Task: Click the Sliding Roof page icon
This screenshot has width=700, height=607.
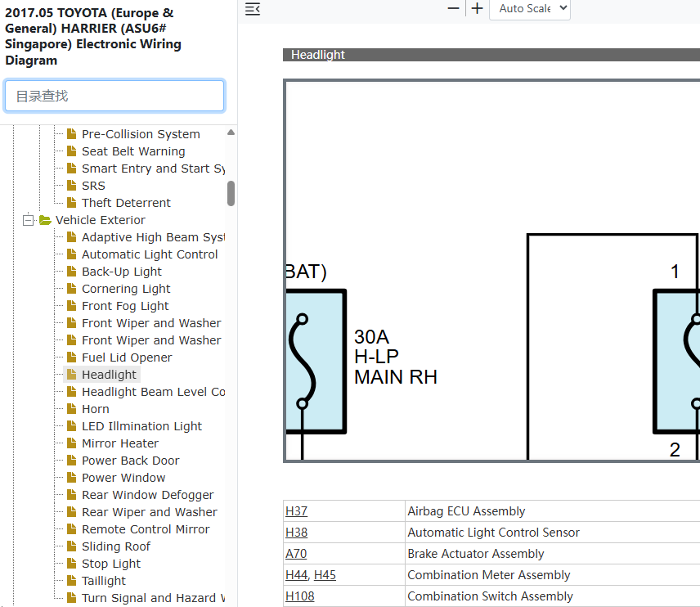Action: click(71, 546)
